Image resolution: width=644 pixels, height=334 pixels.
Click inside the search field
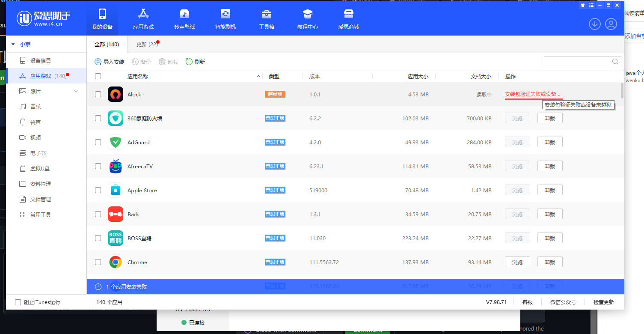pos(578,61)
